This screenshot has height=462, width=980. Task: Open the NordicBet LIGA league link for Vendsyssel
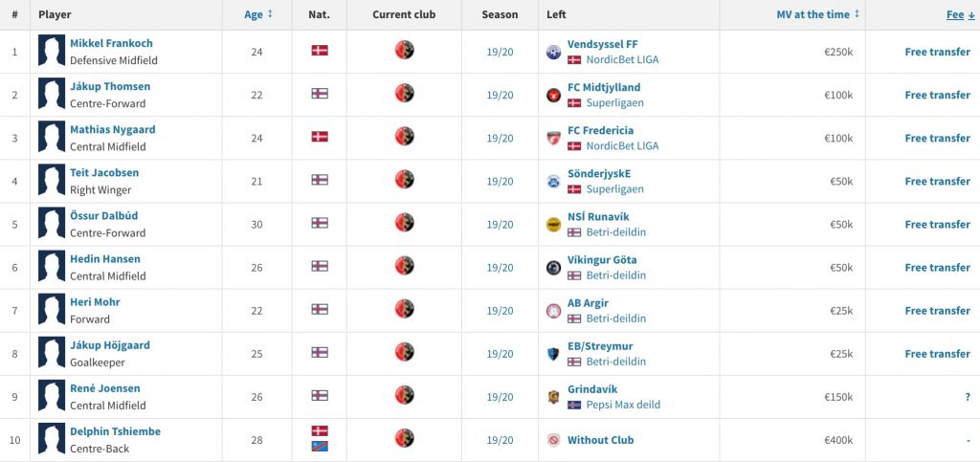tap(622, 60)
